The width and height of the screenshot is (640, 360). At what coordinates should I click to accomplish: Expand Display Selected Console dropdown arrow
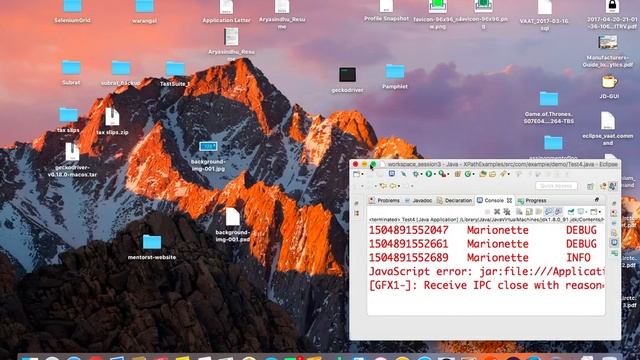[x=586, y=212]
